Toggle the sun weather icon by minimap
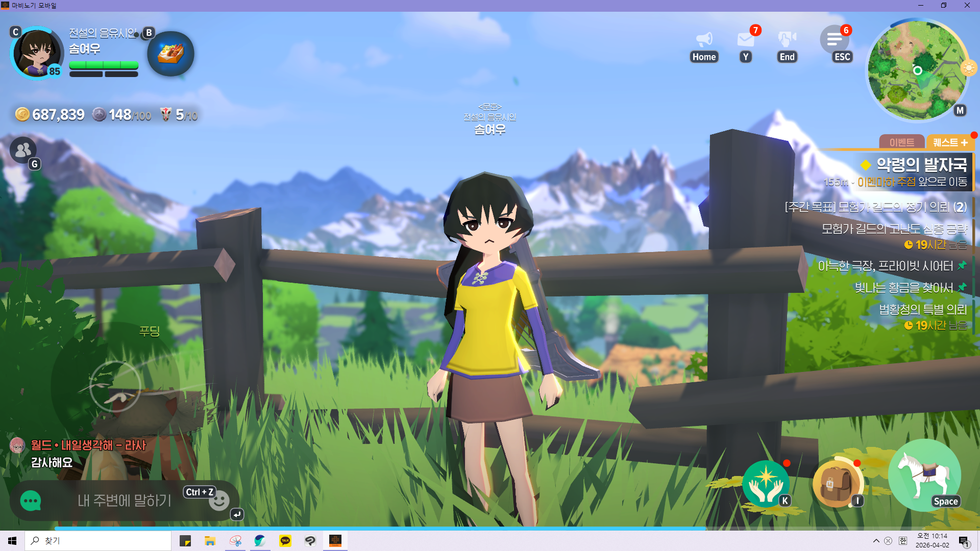The width and height of the screenshot is (980, 551). 968,68
